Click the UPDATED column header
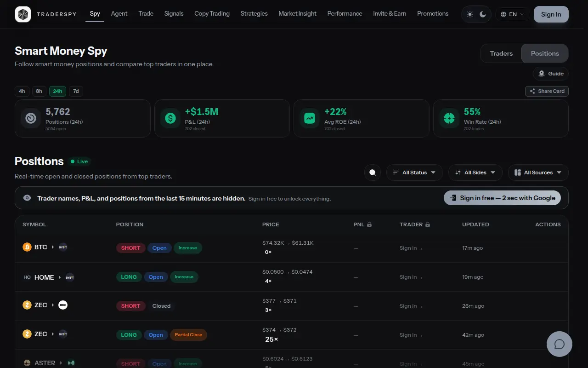This screenshot has width=588, height=368. 475,224
